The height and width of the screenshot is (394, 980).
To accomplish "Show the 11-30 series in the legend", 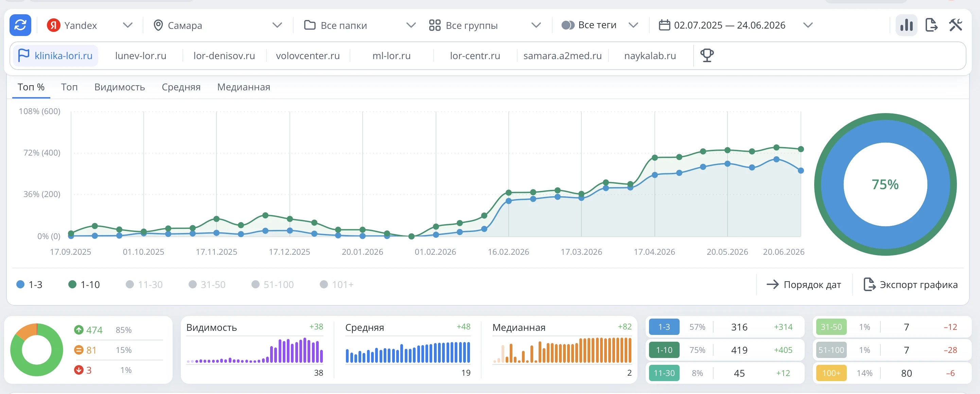I will [x=144, y=285].
